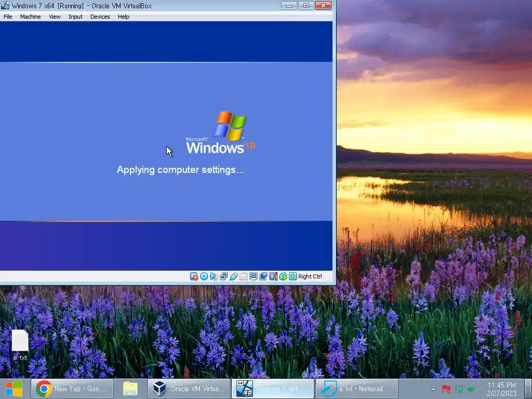Open the Input menu
The width and height of the screenshot is (532, 399).
pyautogui.click(x=75, y=17)
